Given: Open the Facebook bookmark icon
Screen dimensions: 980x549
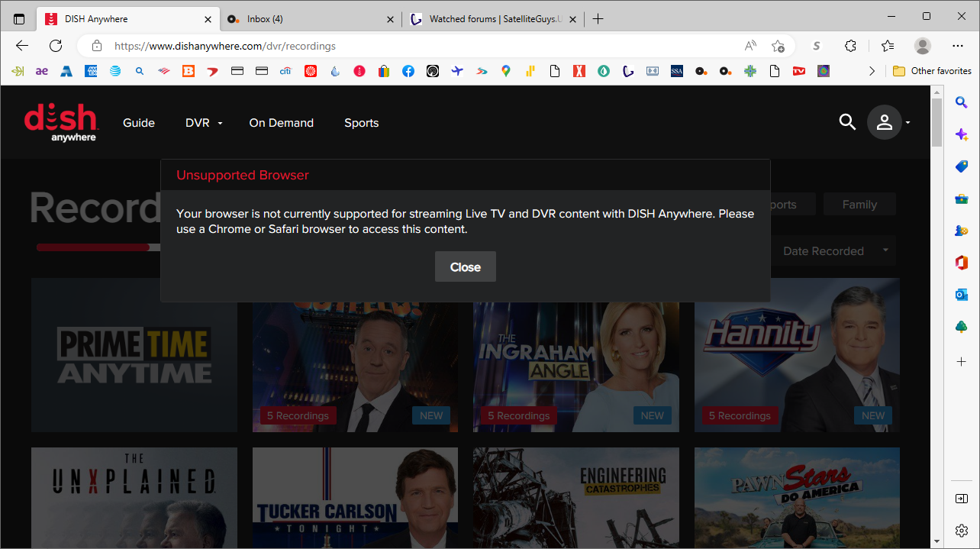Looking at the screenshot, I should pyautogui.click(x=408, y=71).
